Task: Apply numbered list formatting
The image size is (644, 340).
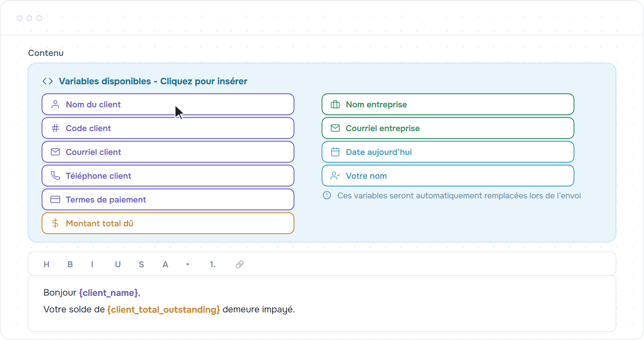Action: pyautogui.click(x=212, y=264)
